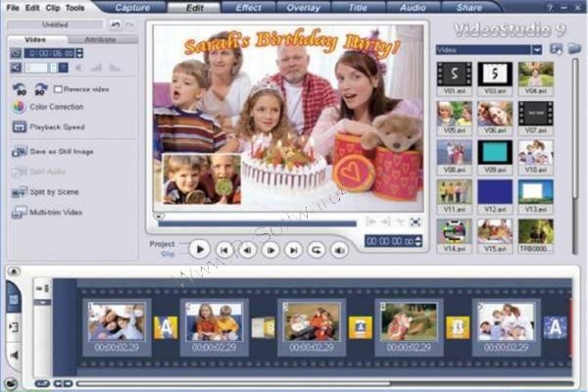Step to previous frame

tap(248, 250)
